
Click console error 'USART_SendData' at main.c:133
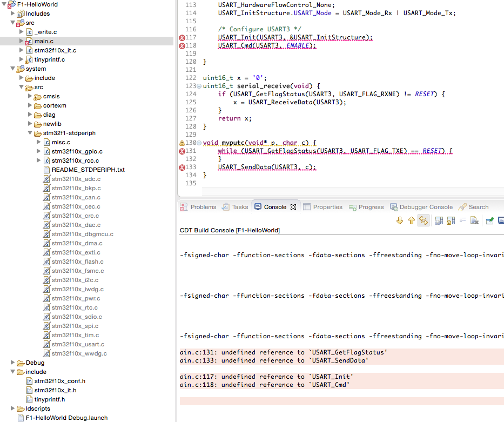click(274, 360)
